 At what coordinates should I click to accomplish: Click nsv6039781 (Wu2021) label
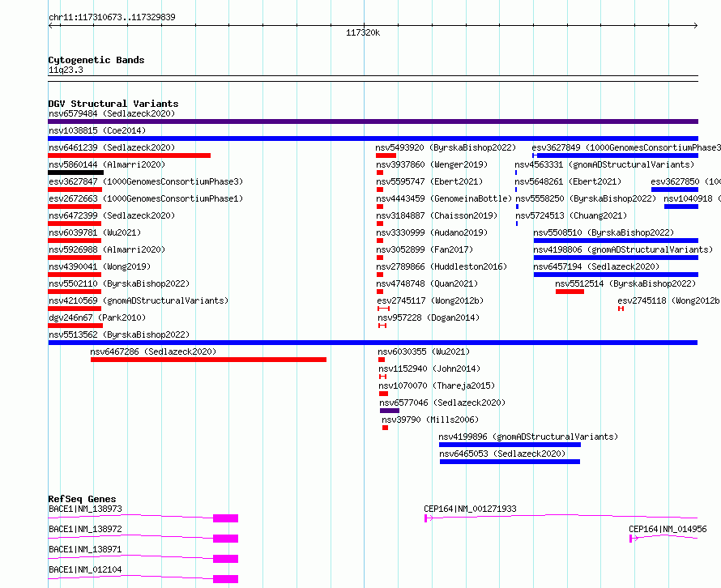coord(95,232)
